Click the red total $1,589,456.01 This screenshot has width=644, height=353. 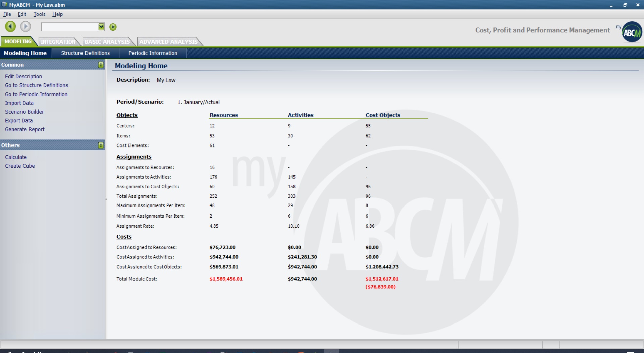[x=226, y=279]
